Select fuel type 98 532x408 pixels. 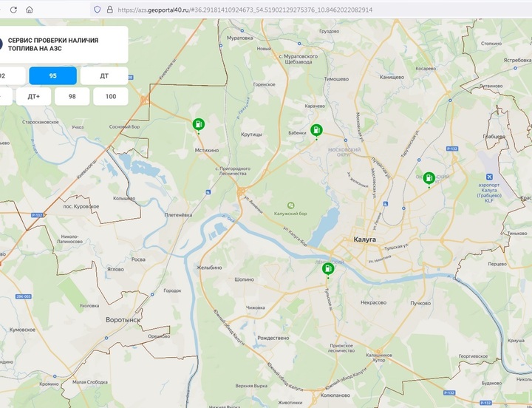(72, 96)
